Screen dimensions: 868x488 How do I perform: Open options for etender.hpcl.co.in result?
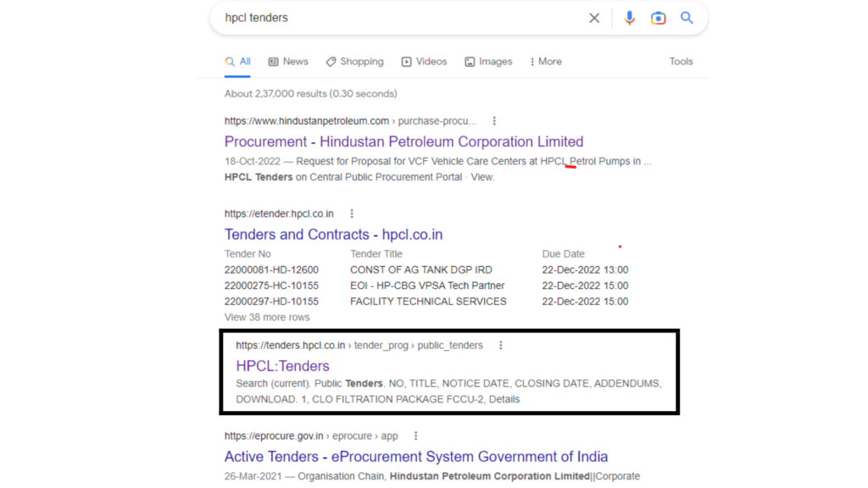(x=352, y=213)
